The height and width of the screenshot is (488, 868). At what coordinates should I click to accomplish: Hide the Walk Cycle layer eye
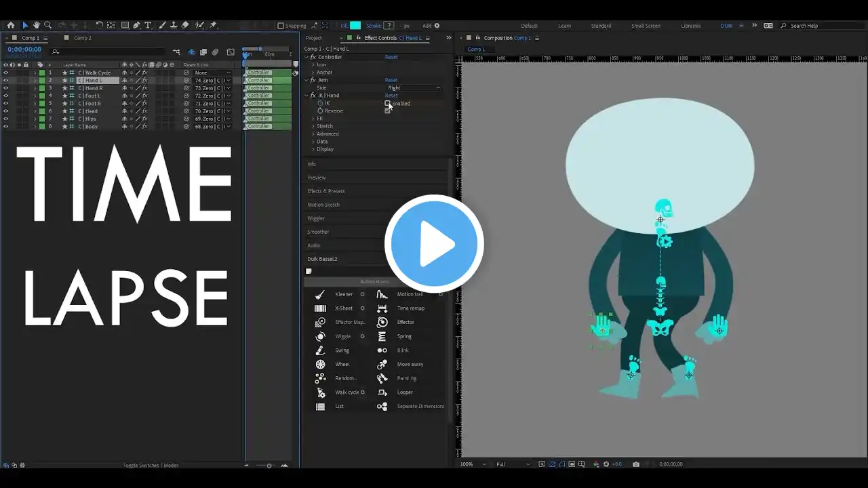(6, 73)
